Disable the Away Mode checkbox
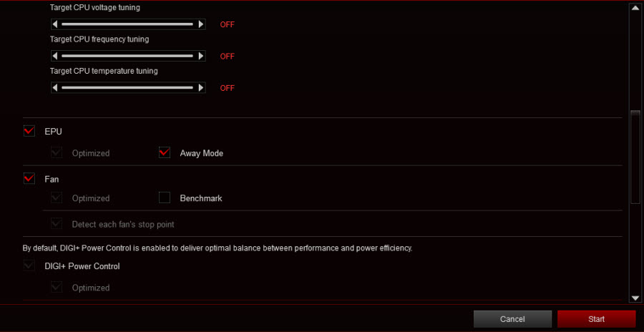Image resolution: width=644 pixels, height=332 pixels. [165, 153]
